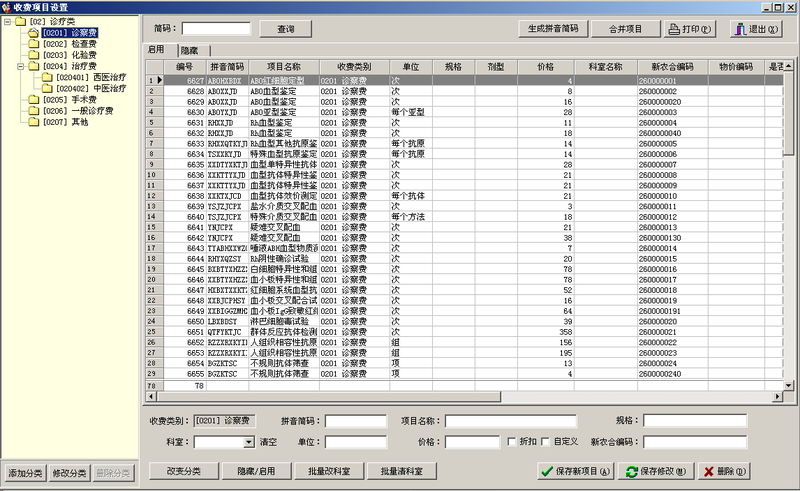Click the 批量清科室 button
Screen dimensions: 800x491
[402, 471]
